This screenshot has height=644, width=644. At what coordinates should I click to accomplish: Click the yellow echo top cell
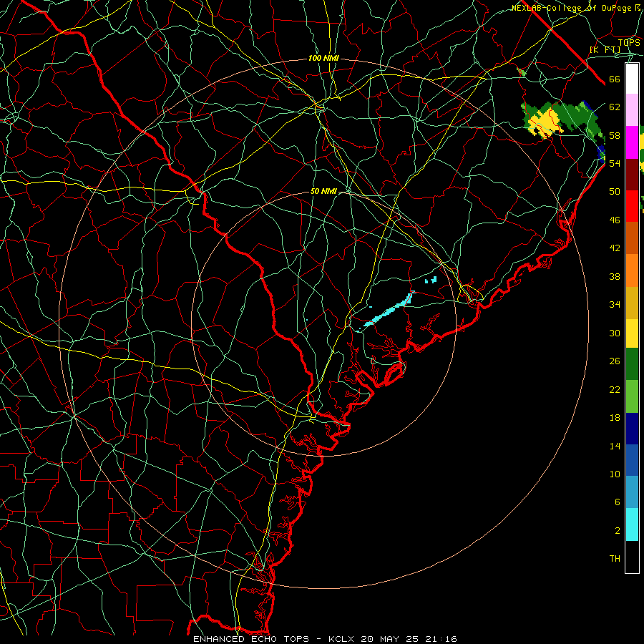(x=545, y=122)
